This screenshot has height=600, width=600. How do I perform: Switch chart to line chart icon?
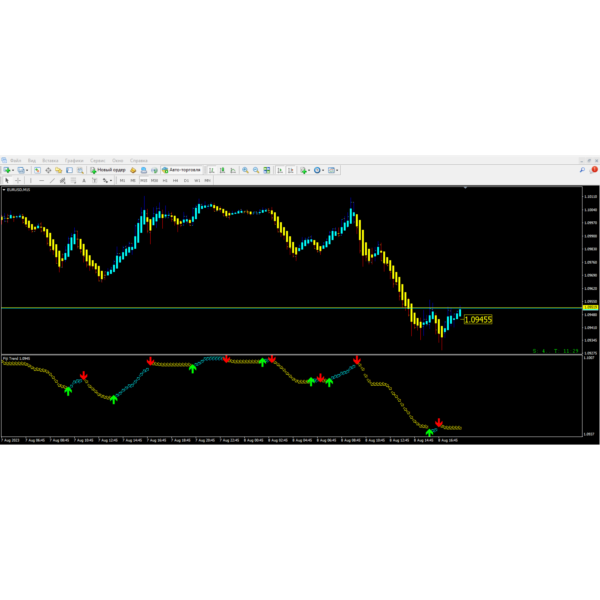coord(233,170)
